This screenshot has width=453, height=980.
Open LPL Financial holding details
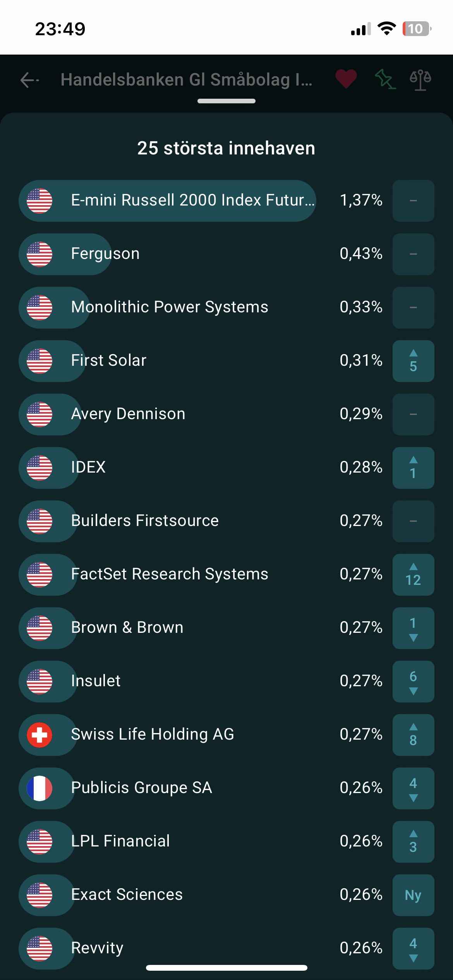pyautogui.click(x=120, y=841)
